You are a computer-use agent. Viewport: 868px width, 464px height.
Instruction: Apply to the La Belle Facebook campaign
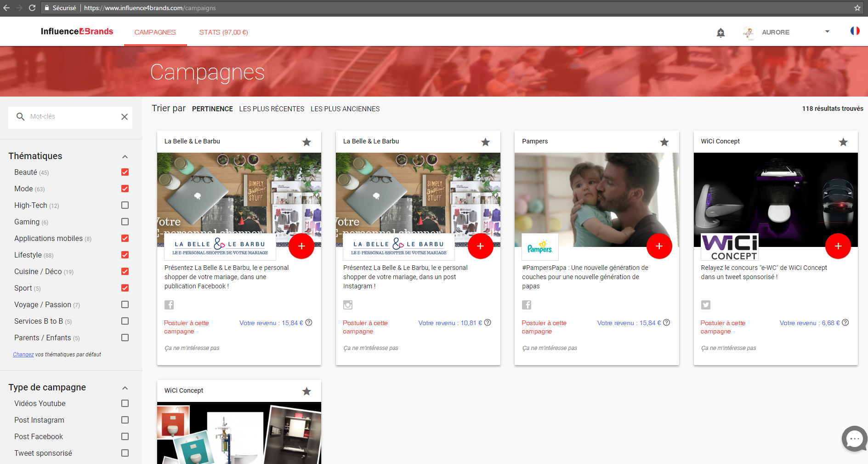coord(187,327)
